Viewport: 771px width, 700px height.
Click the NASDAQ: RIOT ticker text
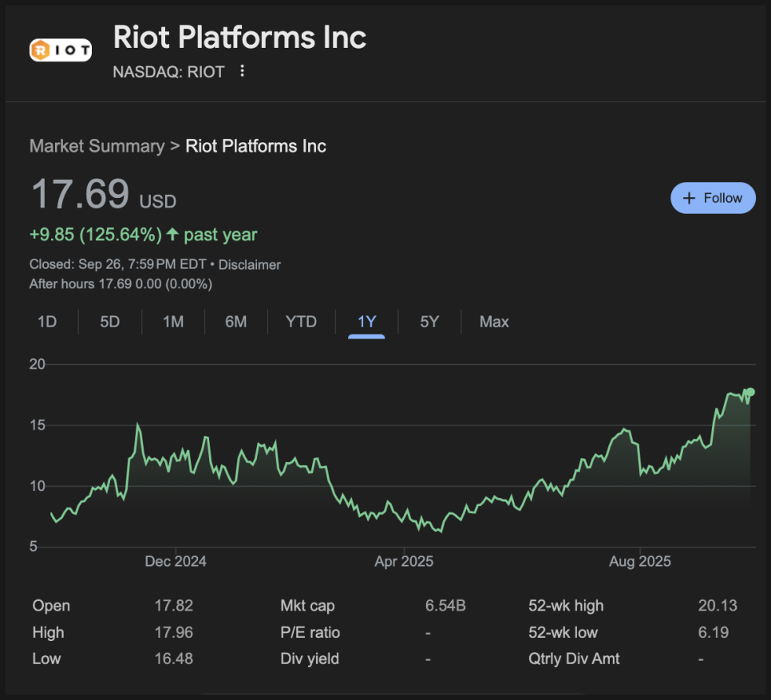point(168,72)
